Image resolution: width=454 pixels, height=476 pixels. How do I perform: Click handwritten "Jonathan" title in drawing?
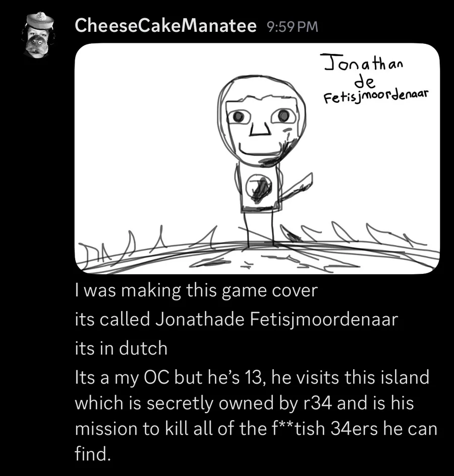[x=364, y=63]
